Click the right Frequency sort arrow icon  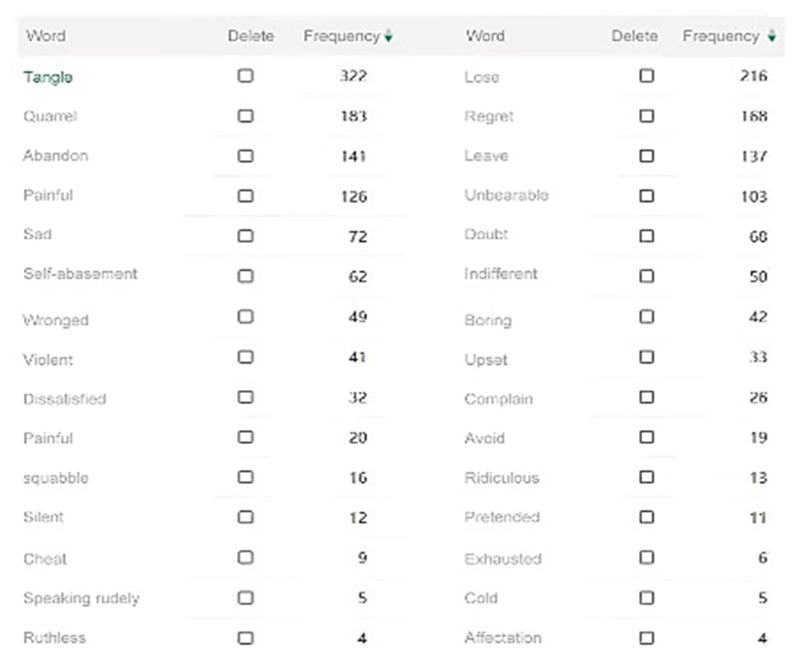[x=772, y=36]
